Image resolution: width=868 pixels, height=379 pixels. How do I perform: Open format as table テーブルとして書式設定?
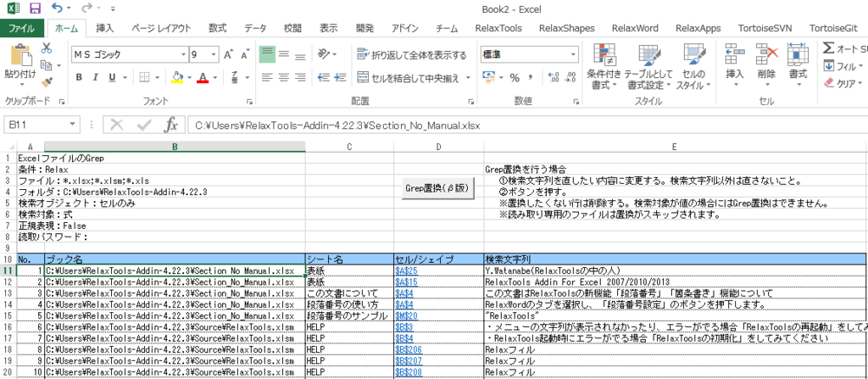tap(648, 67)
